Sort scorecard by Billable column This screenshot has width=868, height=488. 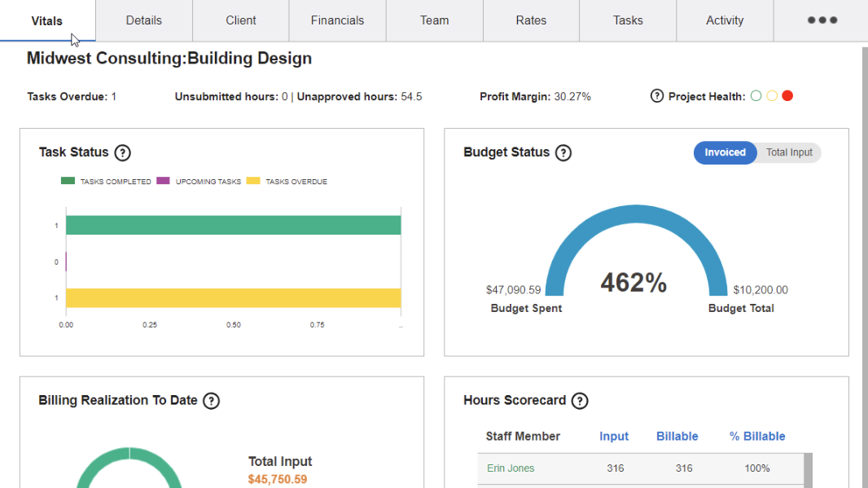point(677,437)
